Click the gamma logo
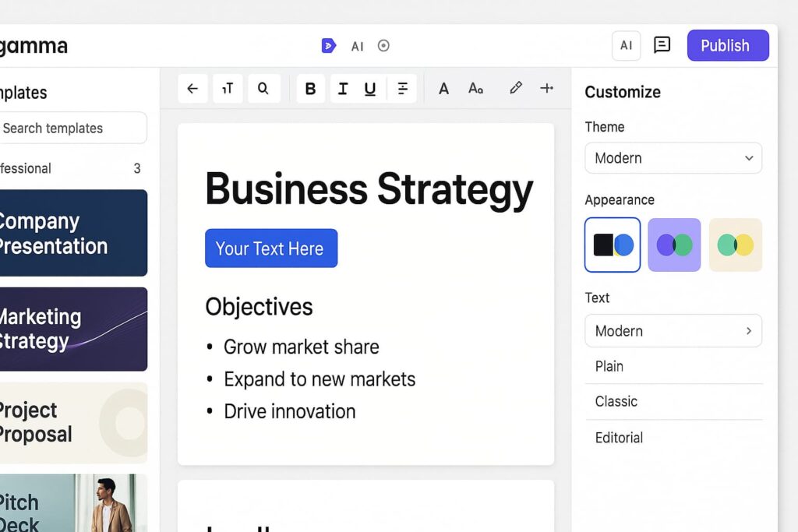This screenshot has height=532, width=798. pyautogui.click(x=33, y=47)
